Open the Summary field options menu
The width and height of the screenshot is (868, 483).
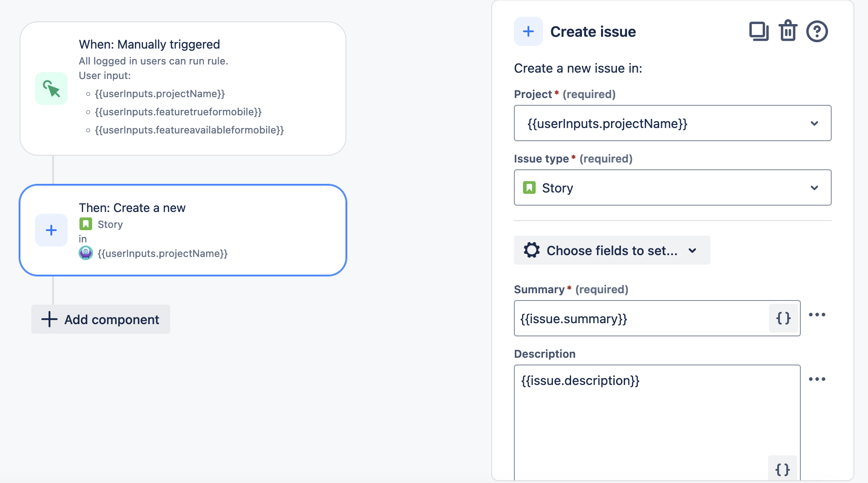click(x=818, y=315)
